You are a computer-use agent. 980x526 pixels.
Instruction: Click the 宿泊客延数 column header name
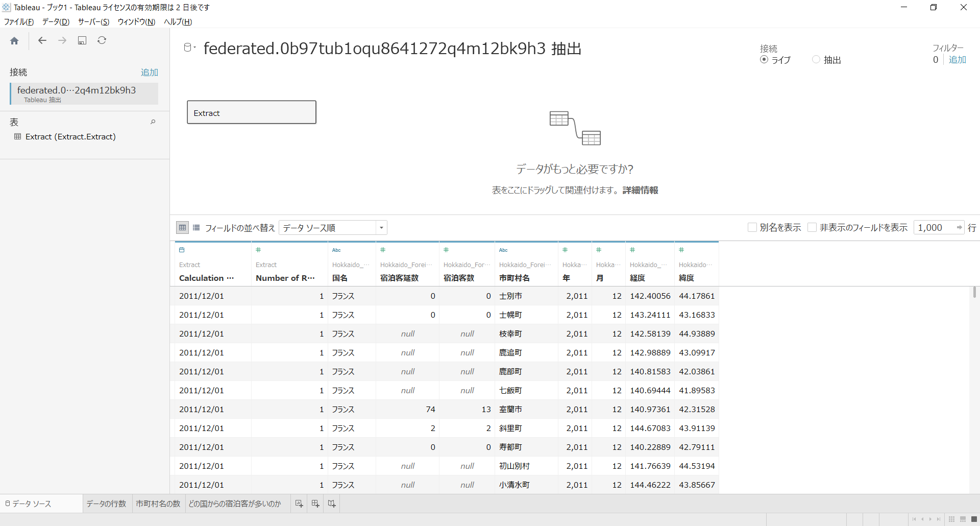coord(399,278)
